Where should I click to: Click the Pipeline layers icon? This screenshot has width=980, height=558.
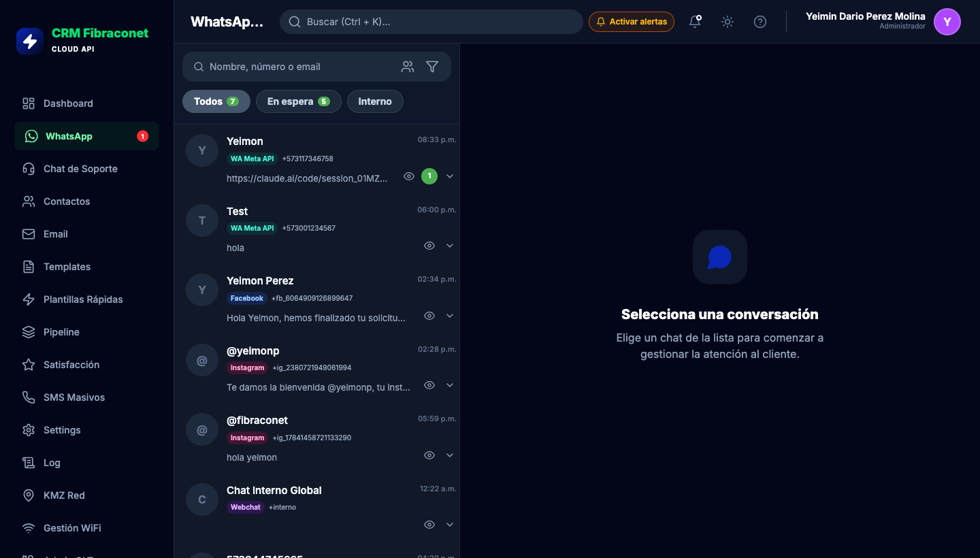click(29, 332)
